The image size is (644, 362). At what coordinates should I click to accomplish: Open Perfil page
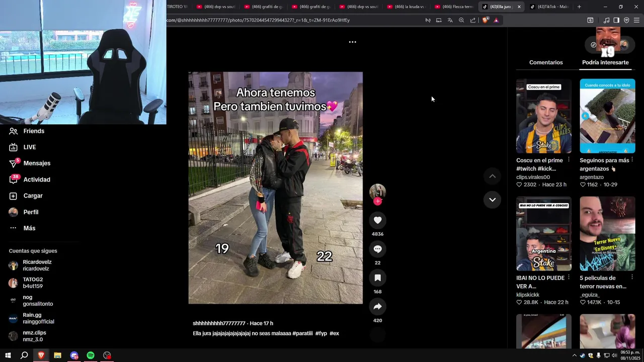click(x=24, y=212)
